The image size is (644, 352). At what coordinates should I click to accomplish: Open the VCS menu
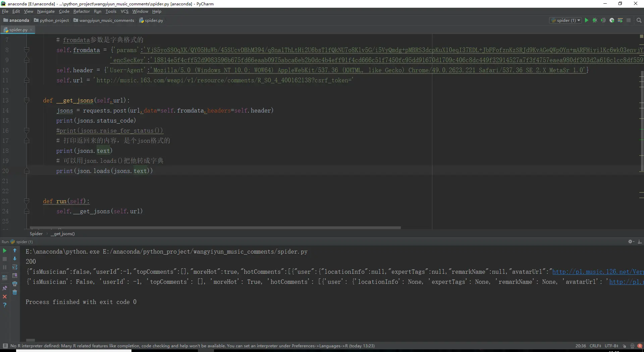tap(124, 11)
